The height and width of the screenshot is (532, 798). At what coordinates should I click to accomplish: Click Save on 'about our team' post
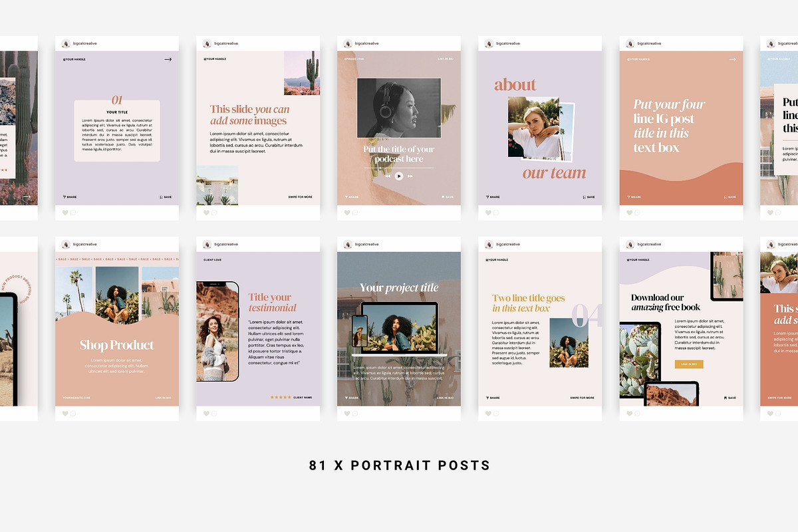[x=588, y=197]
